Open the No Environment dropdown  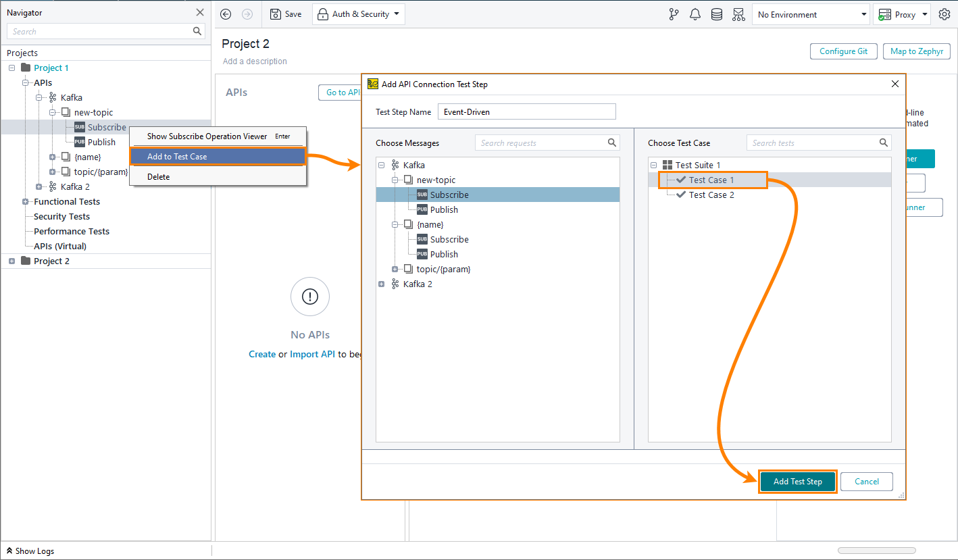(811, 14)
